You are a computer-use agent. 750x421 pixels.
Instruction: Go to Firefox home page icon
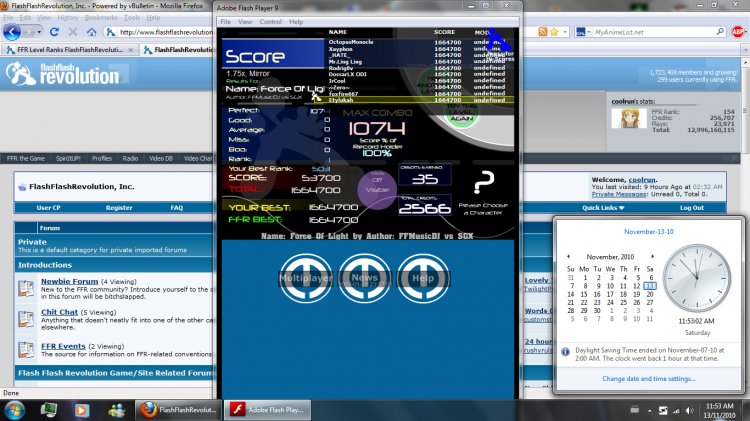tap(91, 32)
